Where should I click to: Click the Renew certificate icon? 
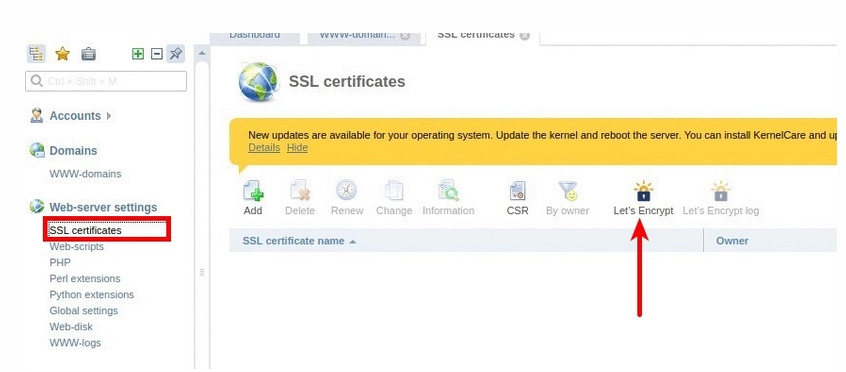click(346, 191)
